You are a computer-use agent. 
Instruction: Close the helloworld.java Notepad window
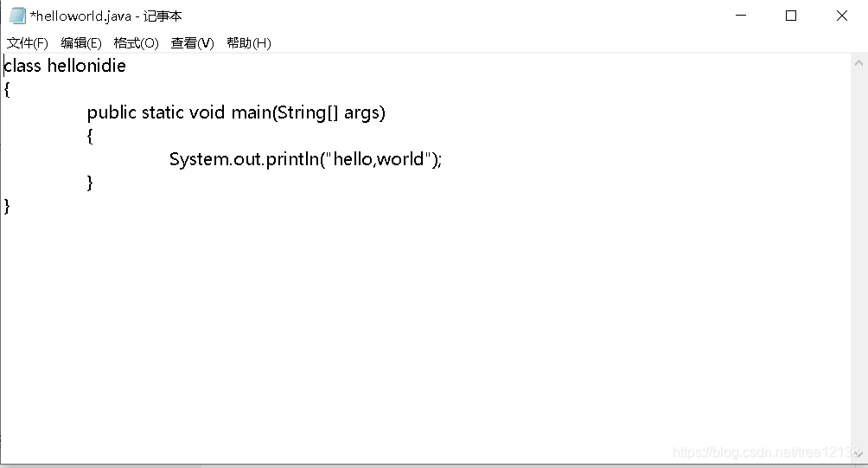point(842,16)
